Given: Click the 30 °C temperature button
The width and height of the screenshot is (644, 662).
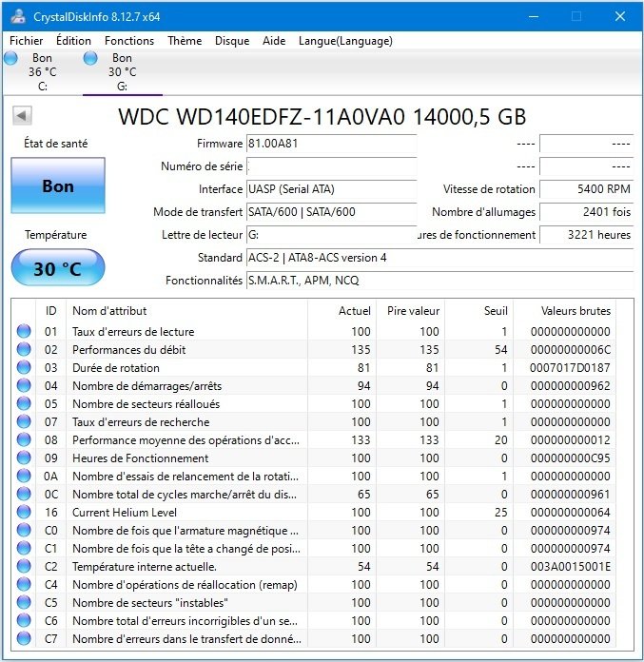Looking at the screenshot, I should pyautogui.click(x=58, y=268).
